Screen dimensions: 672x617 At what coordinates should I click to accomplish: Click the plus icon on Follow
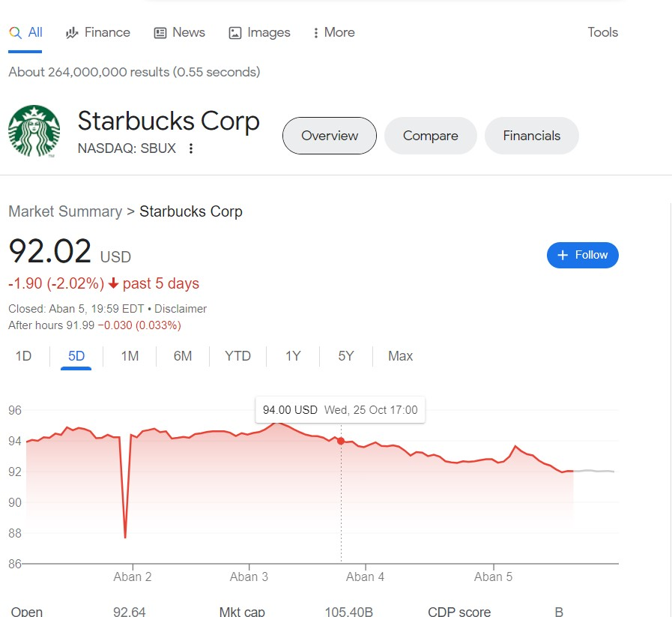coord(563,255)
